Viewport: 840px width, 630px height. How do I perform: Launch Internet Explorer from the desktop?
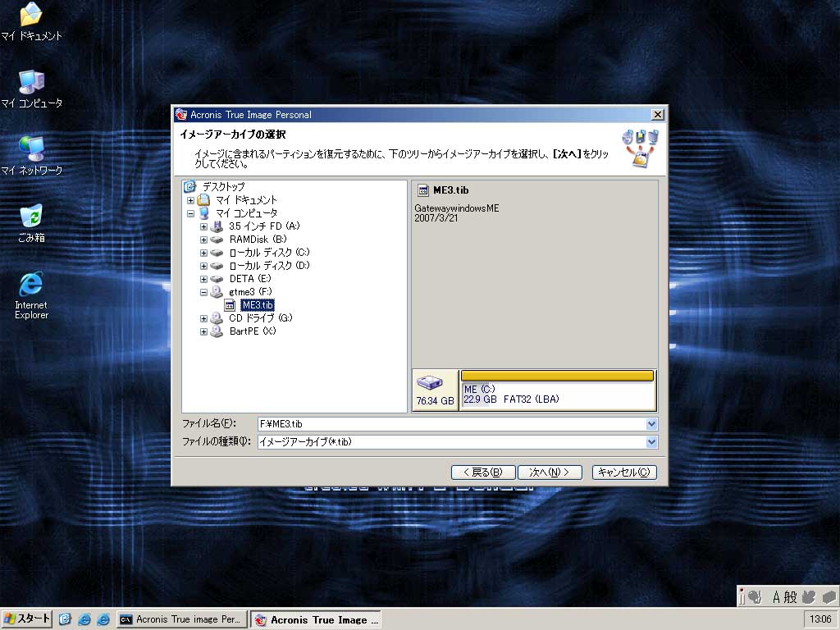(x=31, y=295)
